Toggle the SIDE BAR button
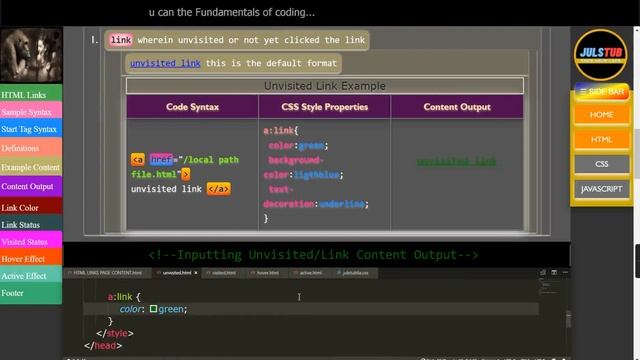 (602, 92)
